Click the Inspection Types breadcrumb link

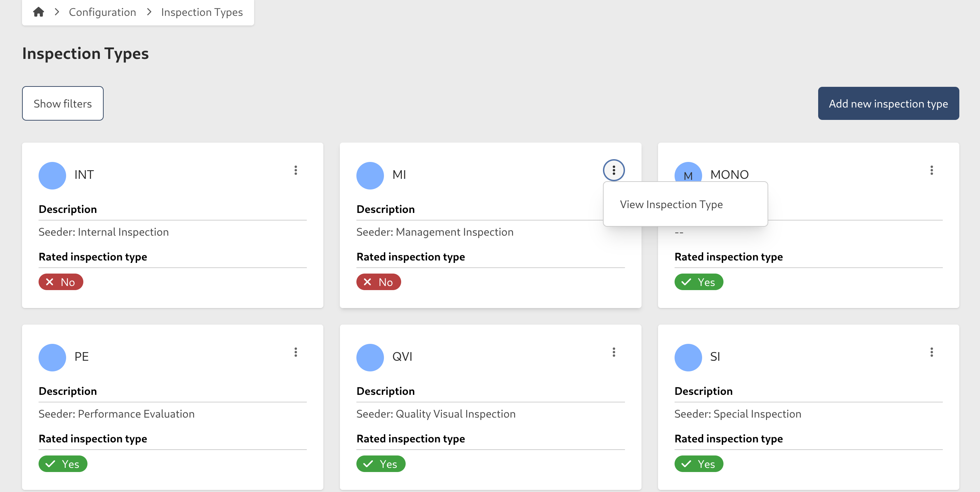point(202,12)
